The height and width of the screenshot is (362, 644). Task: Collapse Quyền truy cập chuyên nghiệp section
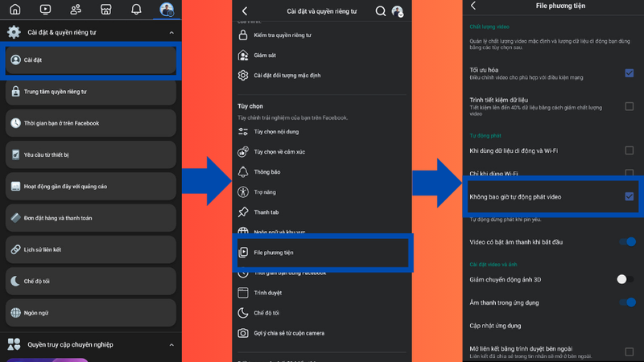171,345
